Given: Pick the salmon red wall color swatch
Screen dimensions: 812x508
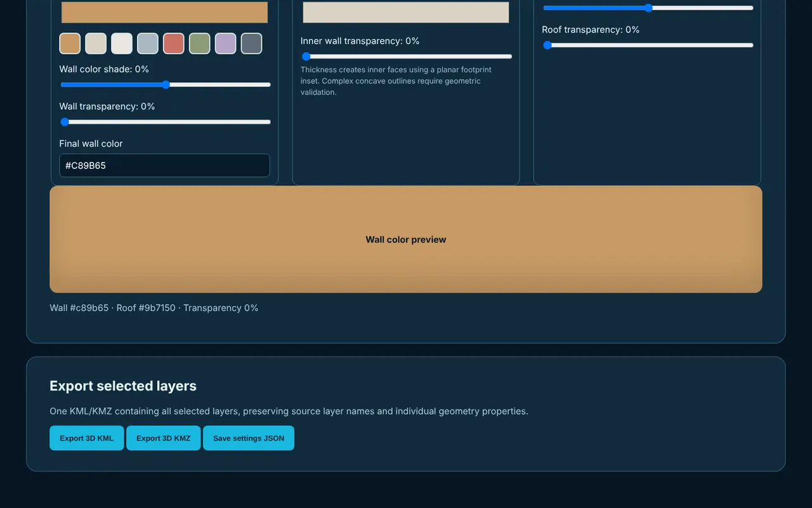Looking at the screenshot, I should 174,44.
